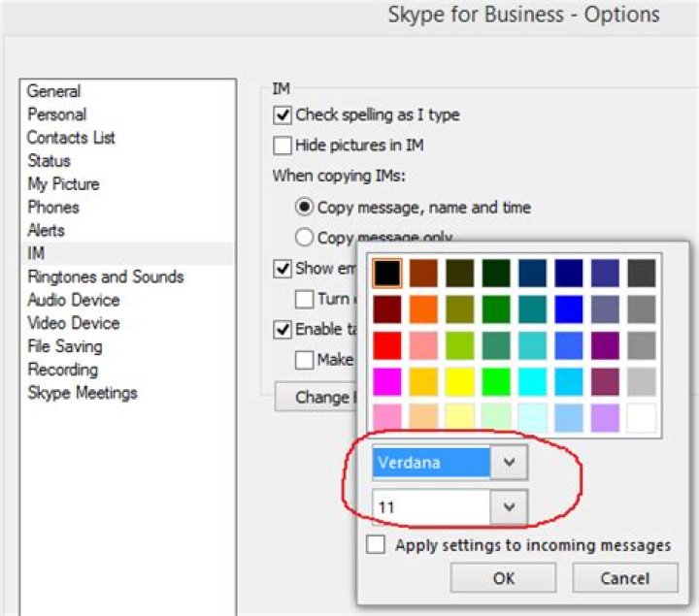
Task: Click the Change Font button
Action: (x=316, y=397)
